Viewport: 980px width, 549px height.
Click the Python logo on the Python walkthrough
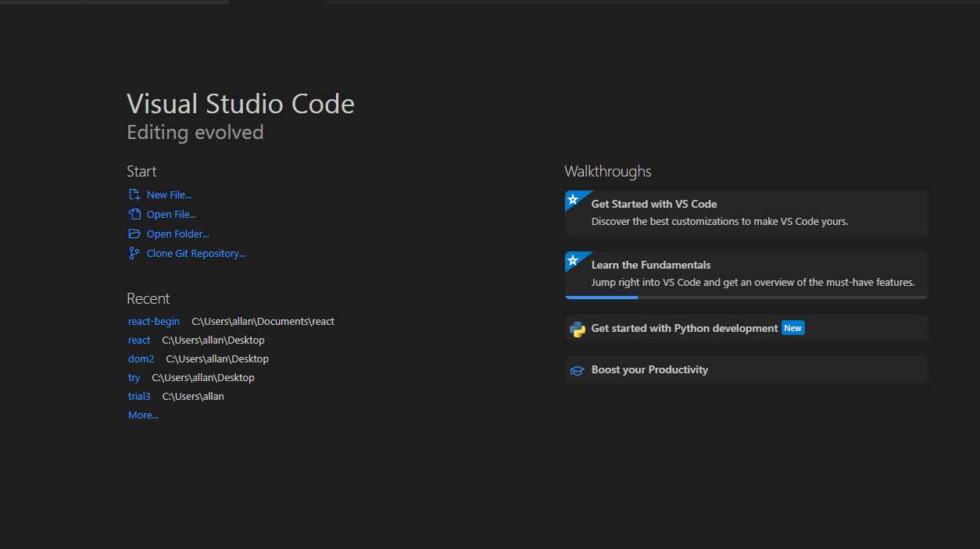577,328
